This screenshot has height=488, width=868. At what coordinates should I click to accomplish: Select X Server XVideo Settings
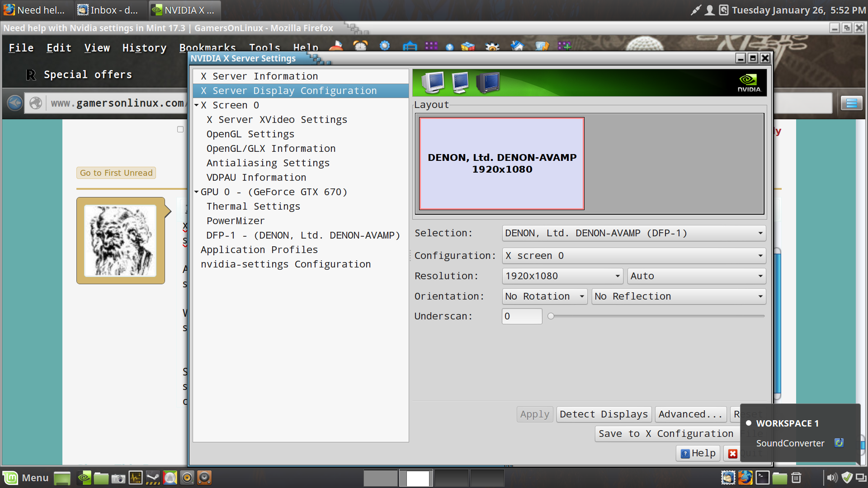pyautogui.click(x=301, y=120)
